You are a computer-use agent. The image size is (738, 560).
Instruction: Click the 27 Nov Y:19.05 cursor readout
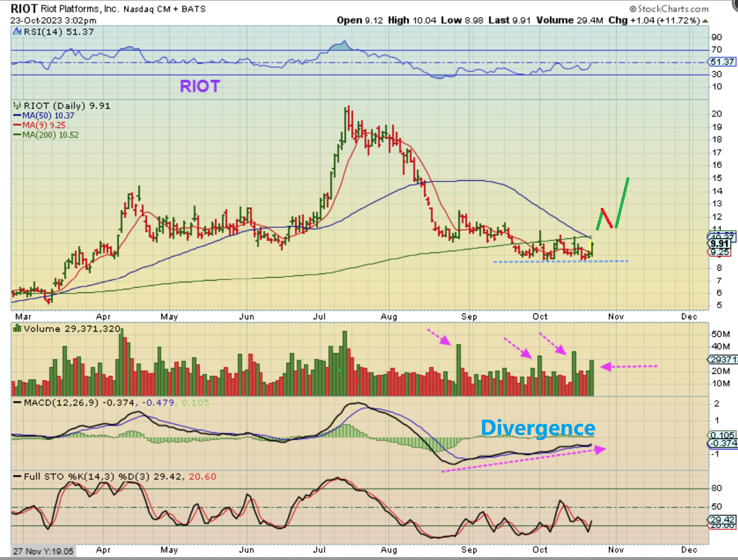pos(43,551)
